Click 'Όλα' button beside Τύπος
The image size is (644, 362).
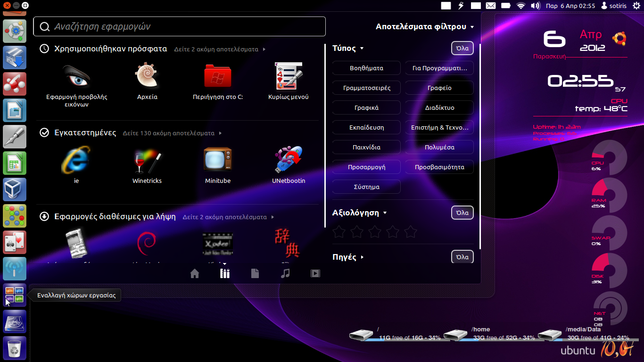point(462,48)
